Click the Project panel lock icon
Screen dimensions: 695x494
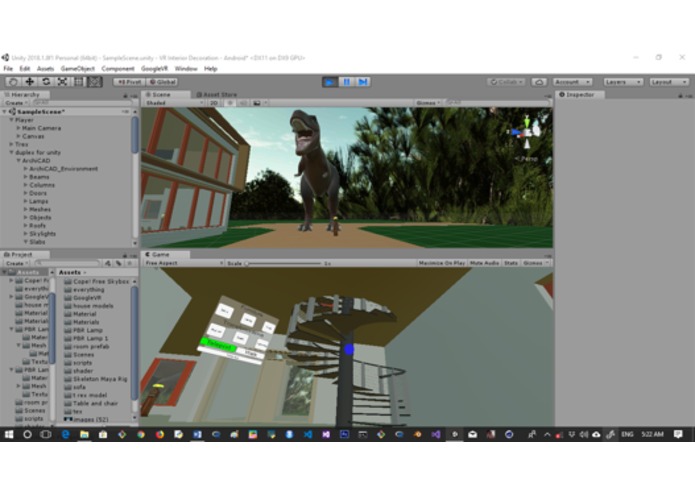click(125, 256)
